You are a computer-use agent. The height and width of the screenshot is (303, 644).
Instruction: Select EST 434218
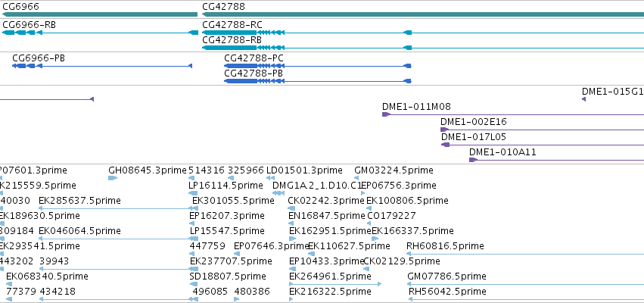[x=58, y=292]
